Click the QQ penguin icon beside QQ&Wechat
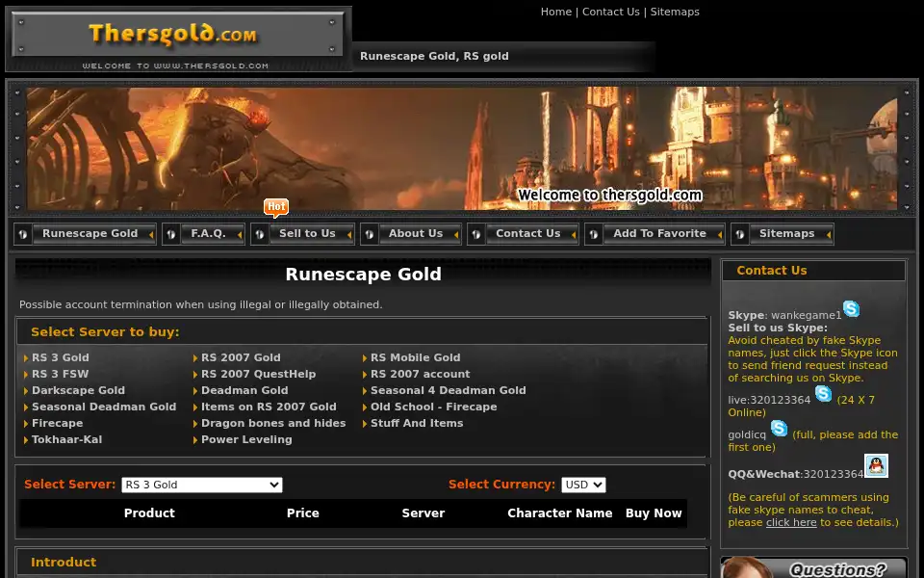Image resolution: width=924 pixels, height=578 pixels. [x=876, y=465]
